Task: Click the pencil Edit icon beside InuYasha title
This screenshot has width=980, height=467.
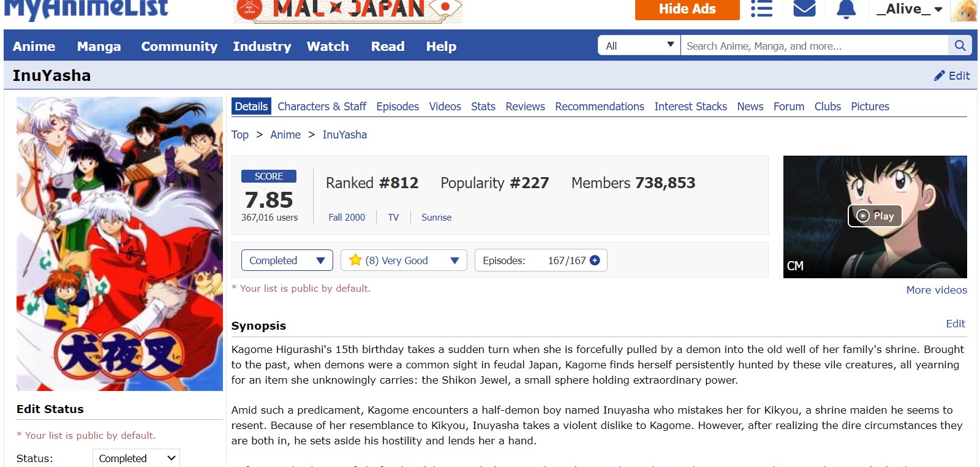Action: [952, 75]
